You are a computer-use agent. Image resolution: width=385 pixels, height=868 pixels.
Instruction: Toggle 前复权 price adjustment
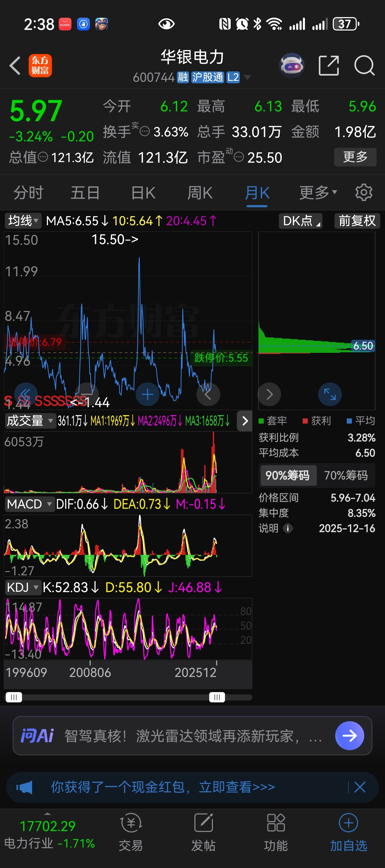pyautogui.click(x=357, y=221)
